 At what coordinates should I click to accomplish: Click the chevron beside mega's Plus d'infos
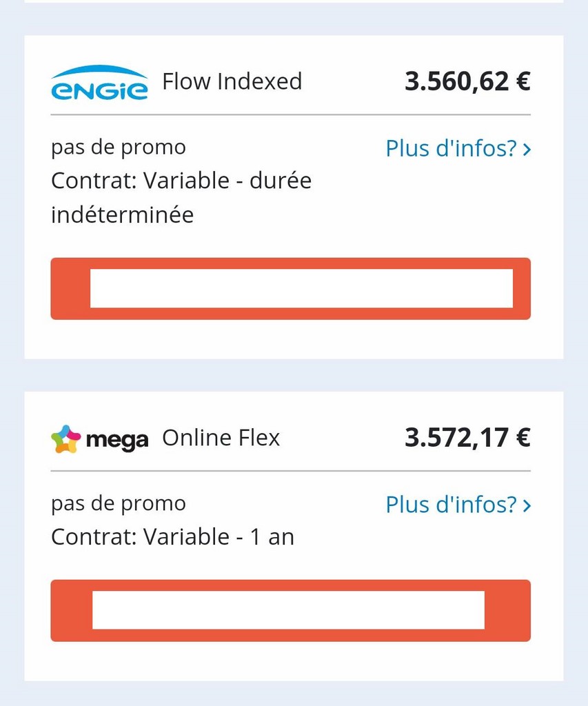[x=527, y=505]
